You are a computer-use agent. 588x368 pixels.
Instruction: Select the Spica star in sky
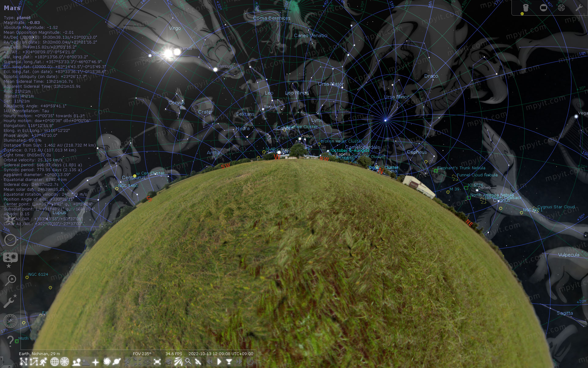[150, 56]
